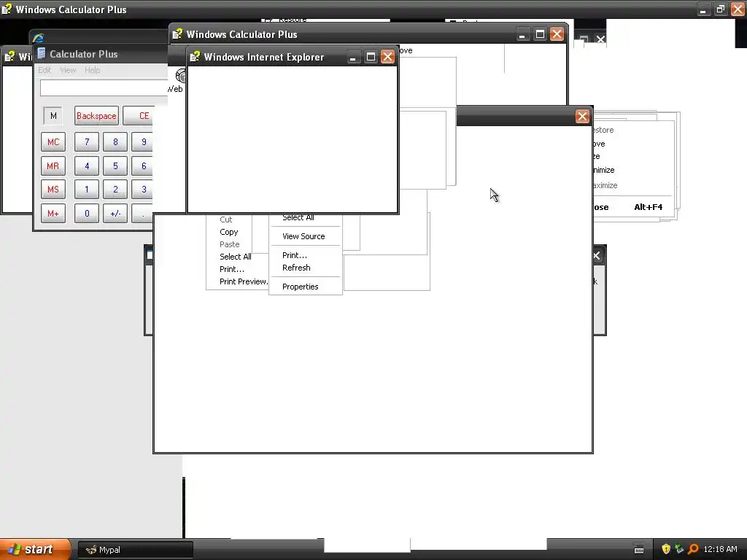Choose the Alt+F4 close item in the system menu
Image resolution: width=747 pixels, height=560 pixels.
pos(633,207)
